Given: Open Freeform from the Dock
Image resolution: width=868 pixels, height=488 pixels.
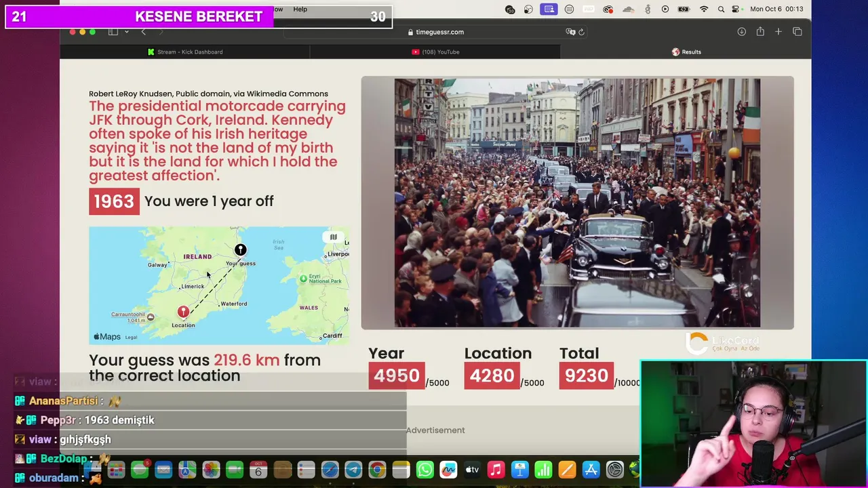Looking at the screenshot, I should (x=448, y=470).
